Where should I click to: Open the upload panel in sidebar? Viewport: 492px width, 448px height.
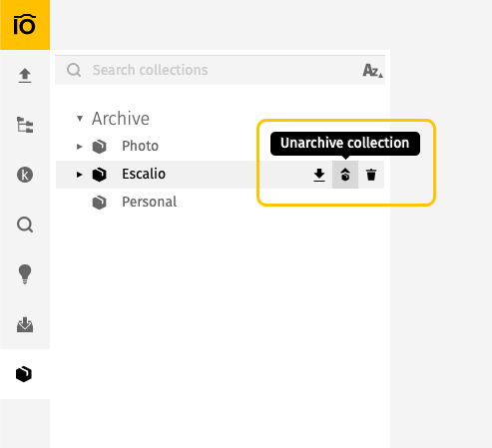pyautogui.click(x=25, y=76)
